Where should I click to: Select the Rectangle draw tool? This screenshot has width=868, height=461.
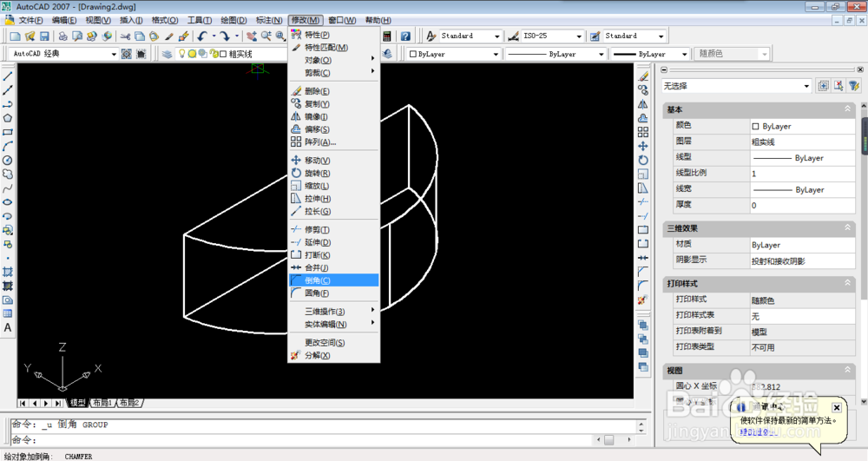[8, 132]
